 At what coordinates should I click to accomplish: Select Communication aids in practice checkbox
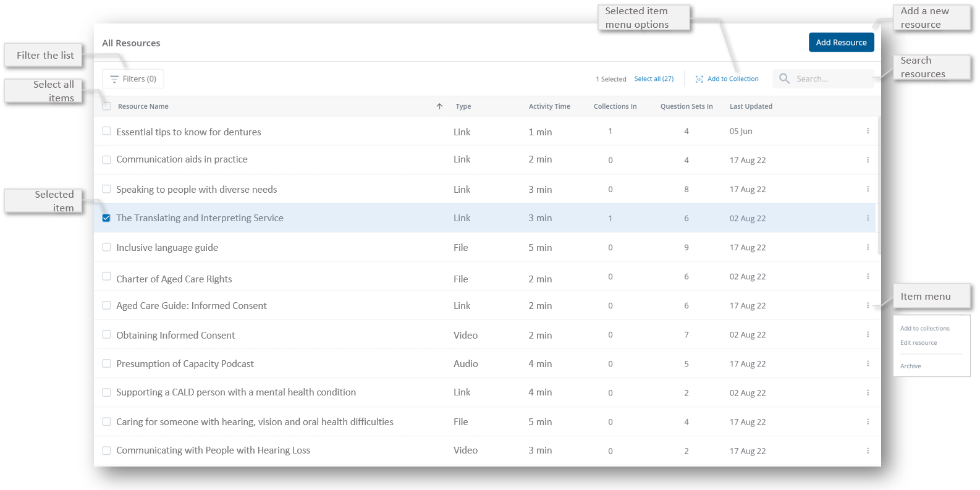[x=106, y=160]
